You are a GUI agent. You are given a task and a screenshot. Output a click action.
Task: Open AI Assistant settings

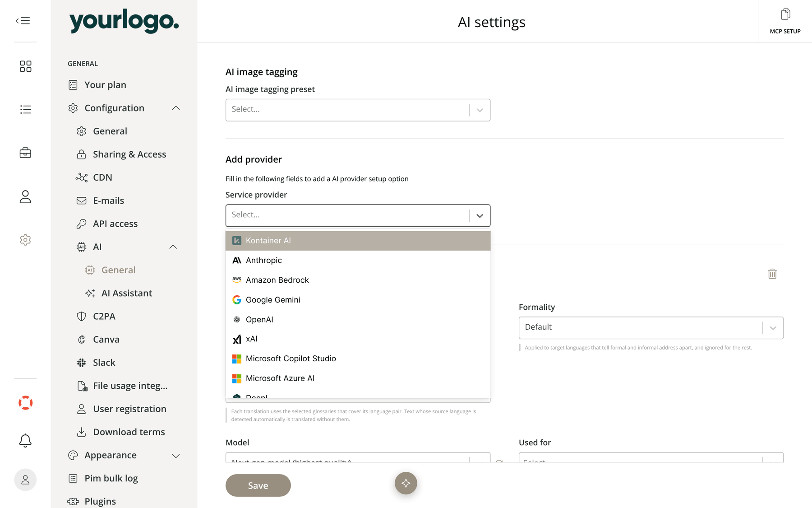tap(119, 293)
